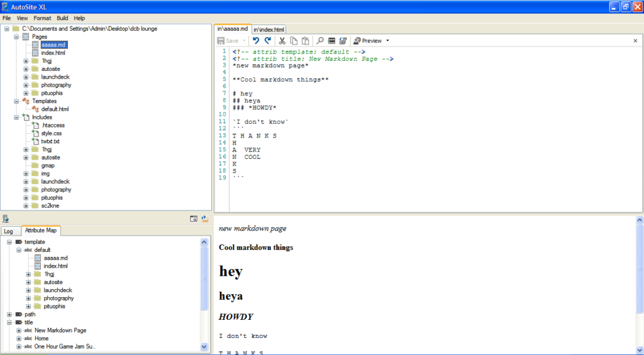
Task: Expand the path attribute node
Action: (x=9, y=314)
